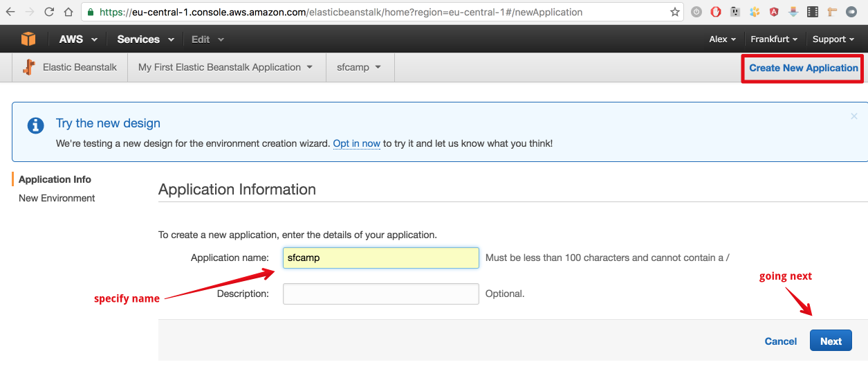868x387 pixels.
Task: Click the gray power button extension icon
Action: pyautogui.click(x=696, y=12)
